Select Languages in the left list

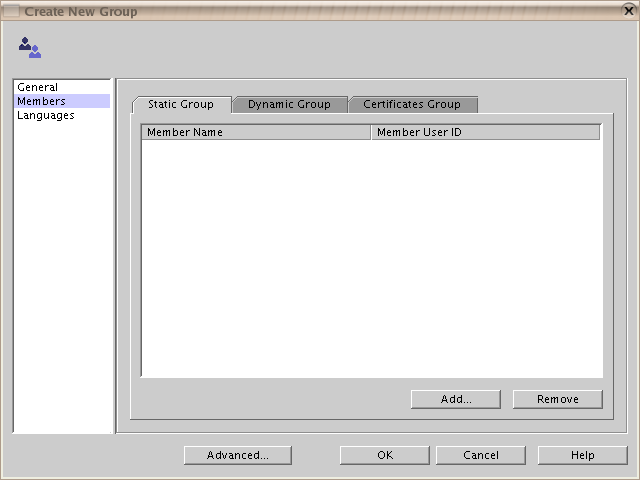pyautogui.click(x=62, y=115)
